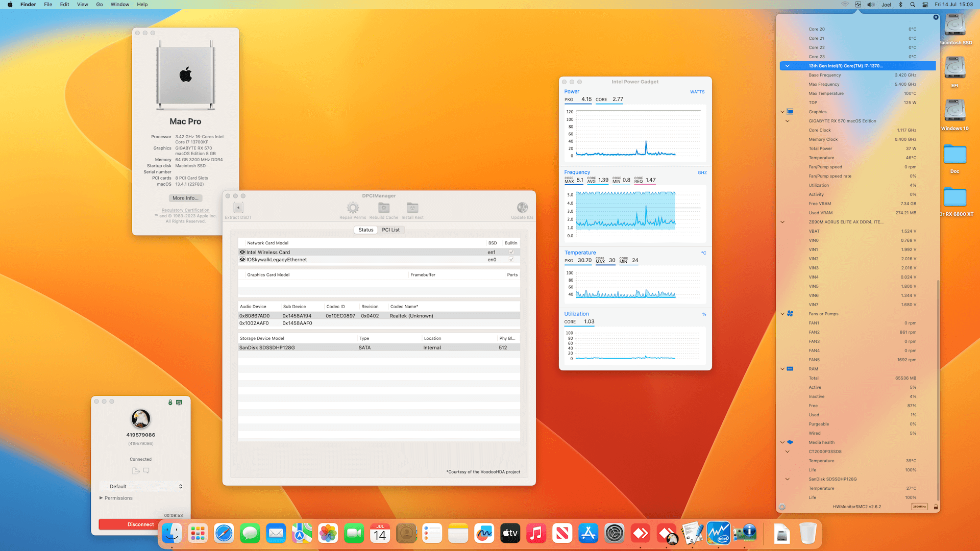This screenshot has height=551, width=980.
Task: Collapse the Media health section
Action: (x=782, y=442)
